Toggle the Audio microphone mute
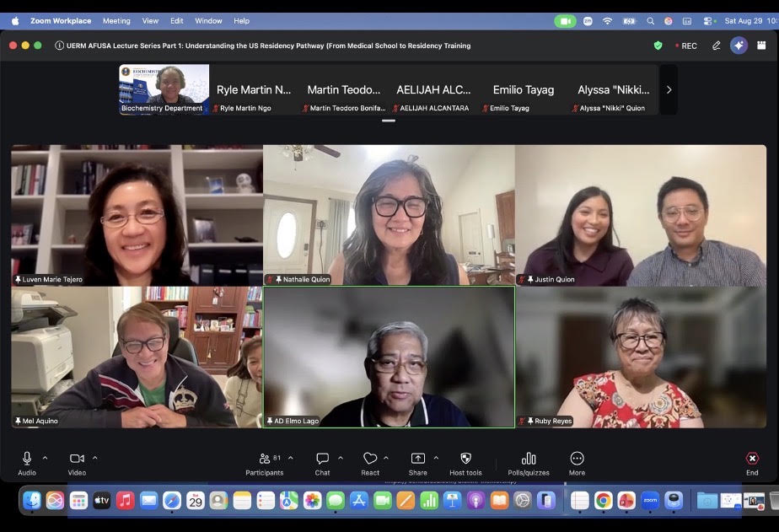The width and height of the screenshot is (779, 532). [27, 464]
